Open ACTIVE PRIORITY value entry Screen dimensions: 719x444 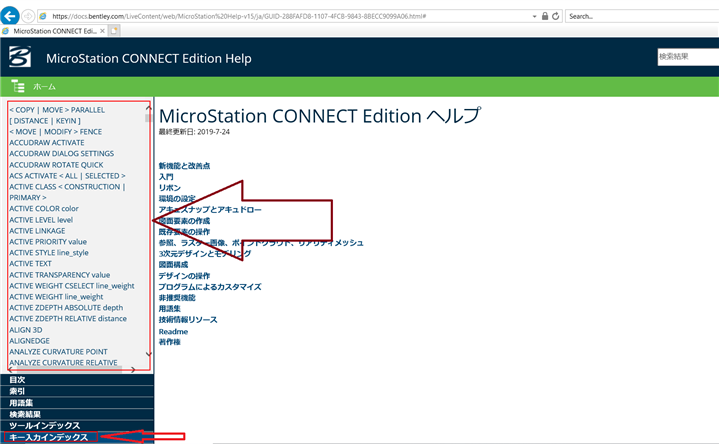coord(48,242)
